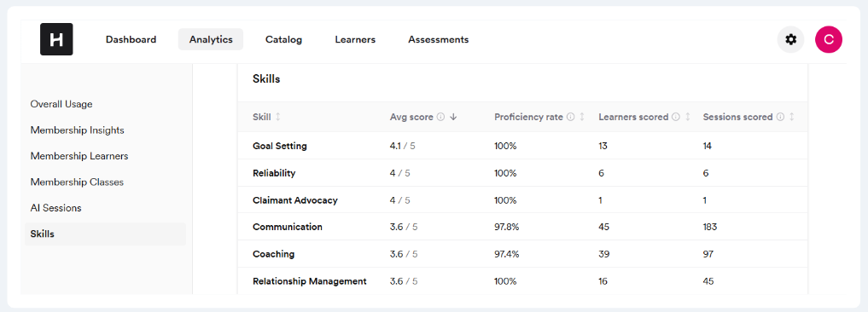The width and height of the screenshot is (868, 312).
Task: Click the Learners scored info icon
Action: click(675, 118)
